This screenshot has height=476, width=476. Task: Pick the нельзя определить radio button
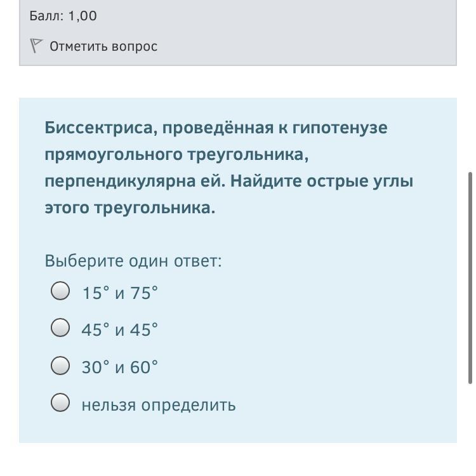click(x=60, y=403)
